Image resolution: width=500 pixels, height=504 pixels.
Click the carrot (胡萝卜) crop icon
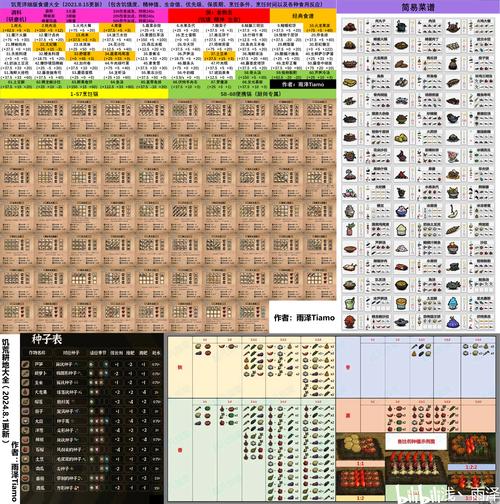[26, 373]
